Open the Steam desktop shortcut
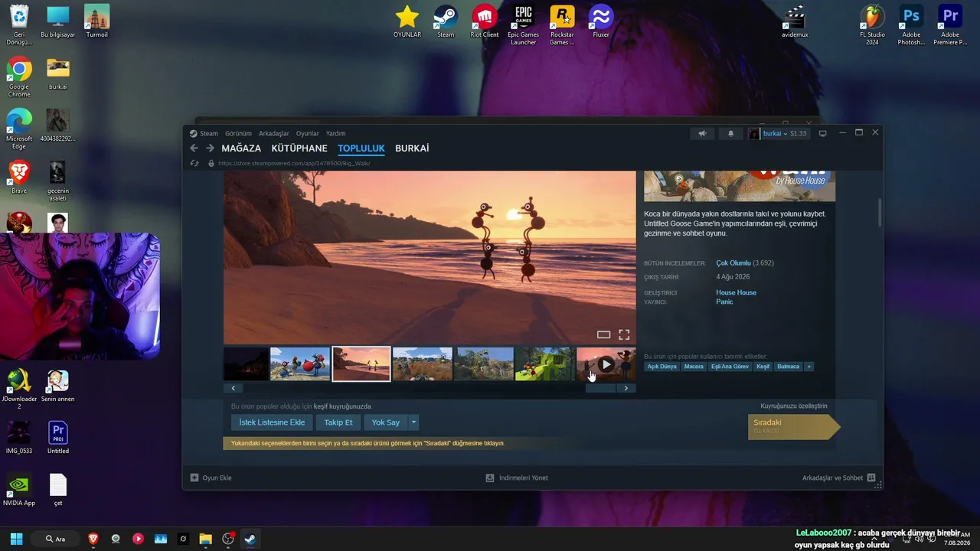The width and height of the screenshot is (980, 551). (446, 21)
